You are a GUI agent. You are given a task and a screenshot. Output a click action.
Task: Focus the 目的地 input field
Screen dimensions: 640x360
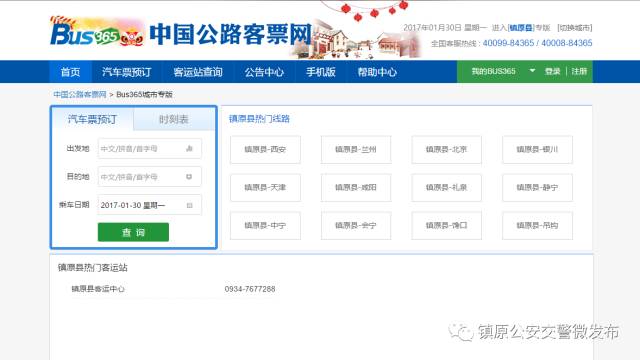149,177
